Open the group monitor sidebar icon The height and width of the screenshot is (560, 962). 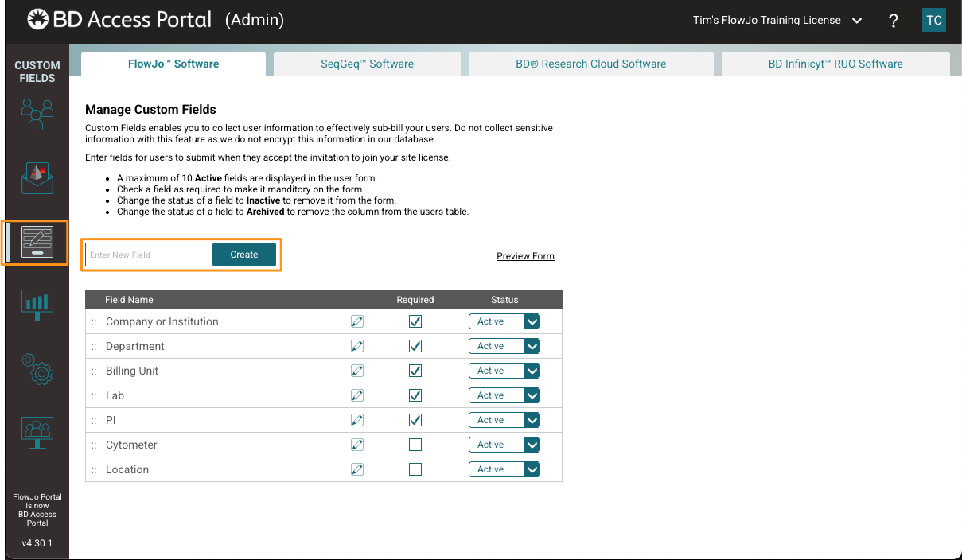click(37, 432)
